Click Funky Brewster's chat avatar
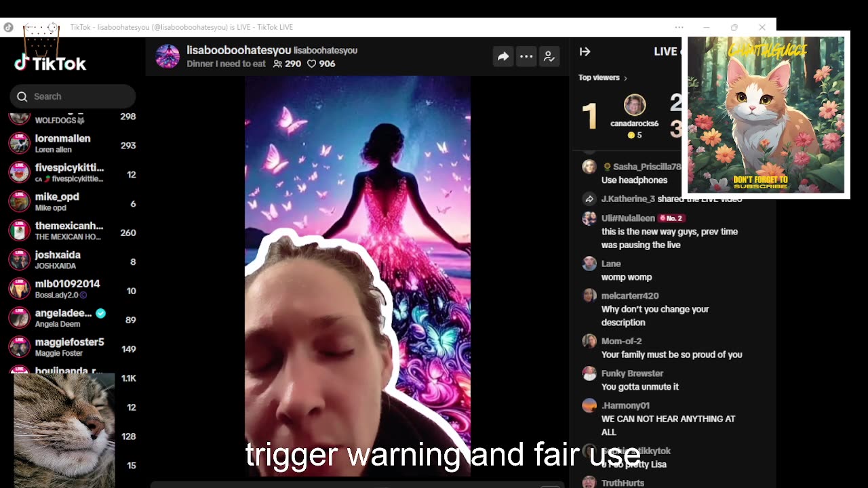Image resolution: width=868 pixels, height=488 pixels. click(x=589, y=373)
